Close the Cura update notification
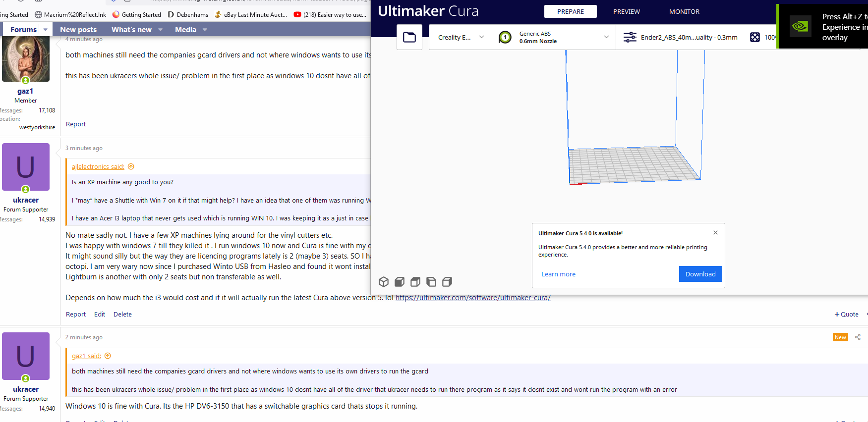The width and height of the screenshot is (868, 422). coord(715,233)
